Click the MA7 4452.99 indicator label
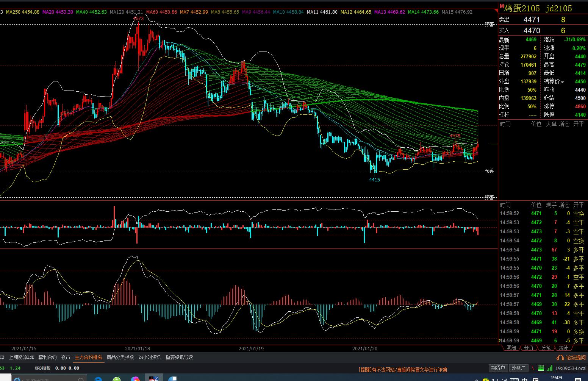588x381 pixels. [x=194, y=12]
